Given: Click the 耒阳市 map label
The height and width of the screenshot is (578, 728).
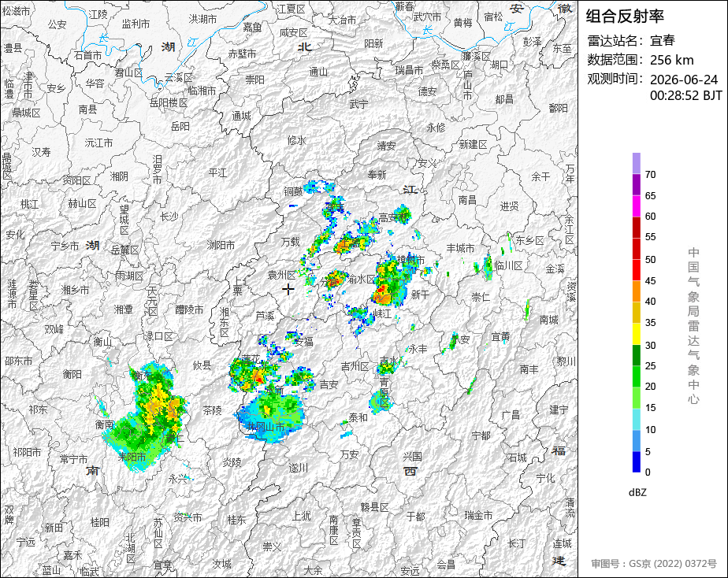Looking at the screenshot, I should pos(132,457).
